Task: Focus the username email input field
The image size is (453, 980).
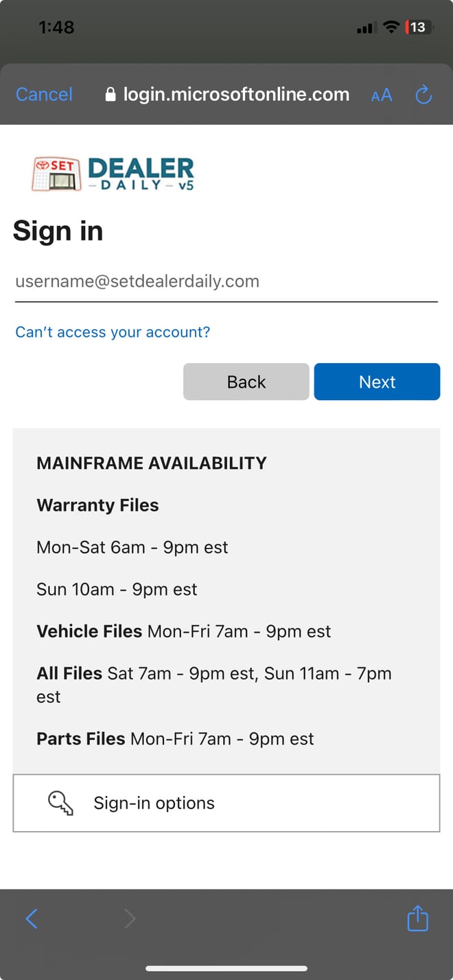Action: 226,281
